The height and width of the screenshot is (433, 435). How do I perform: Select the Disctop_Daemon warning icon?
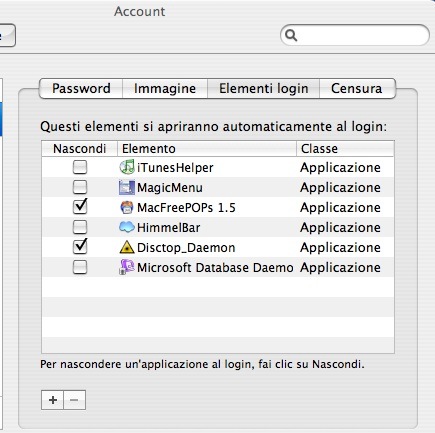pos(127,247)
